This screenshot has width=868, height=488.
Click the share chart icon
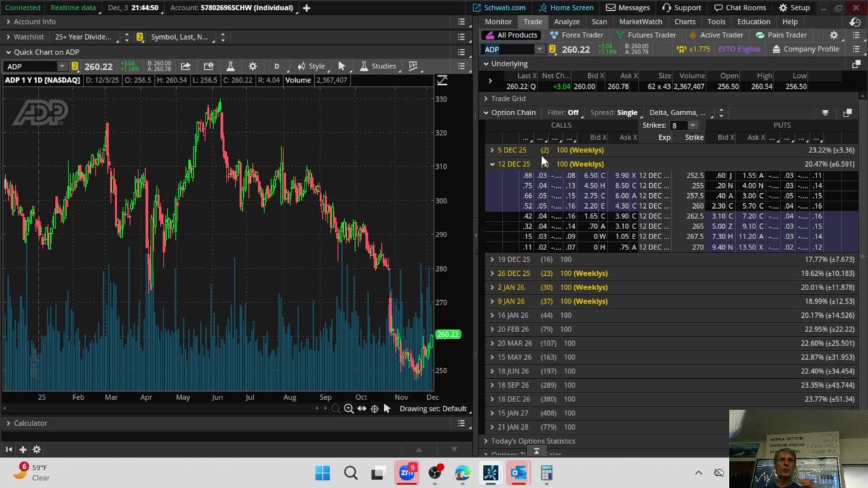click(x=185, y=66)
